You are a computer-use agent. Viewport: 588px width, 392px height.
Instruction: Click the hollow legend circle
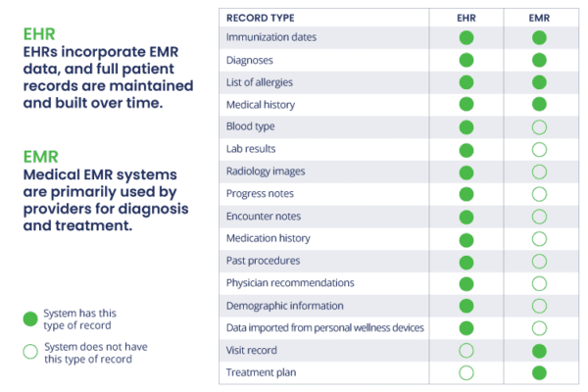click(30, 352)
